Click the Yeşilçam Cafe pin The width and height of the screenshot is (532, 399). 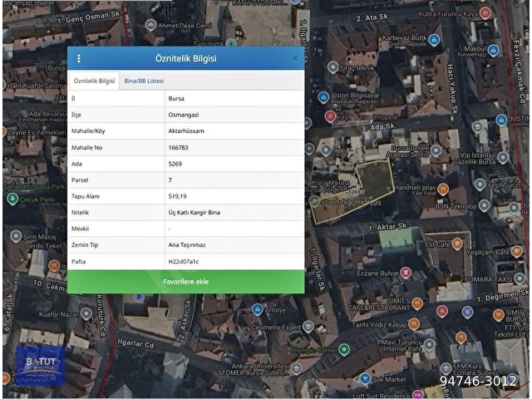[x=517, y=251]
